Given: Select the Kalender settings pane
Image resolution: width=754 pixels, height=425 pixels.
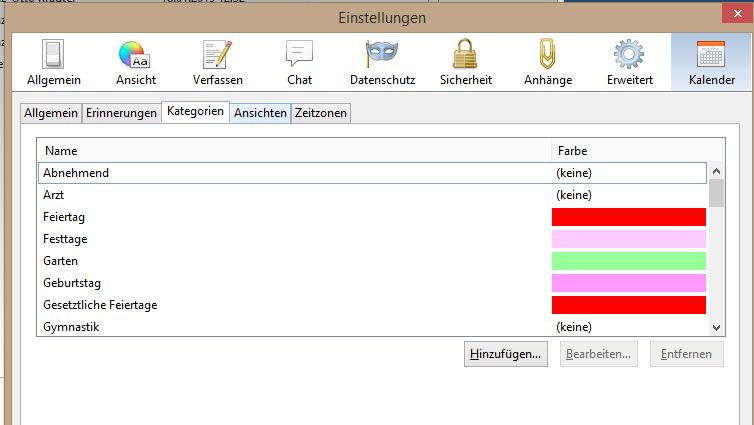Looking at the screenshot, I should (712, 62).
